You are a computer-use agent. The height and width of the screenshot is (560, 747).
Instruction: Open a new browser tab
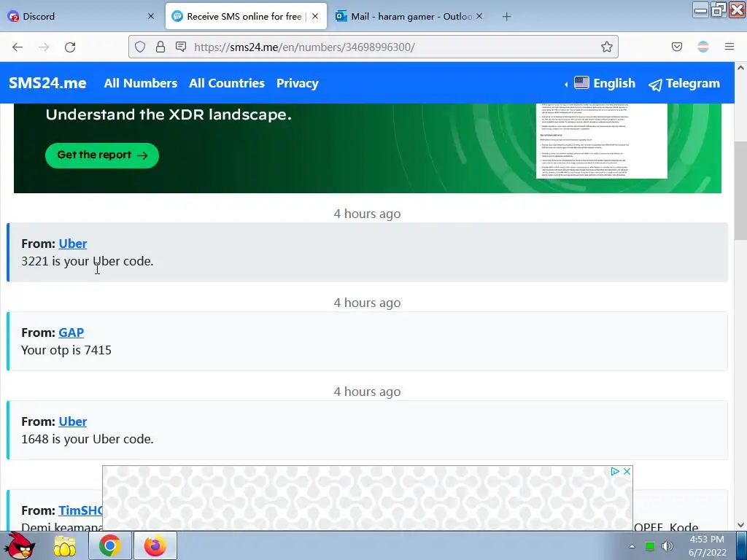point(506,17)
